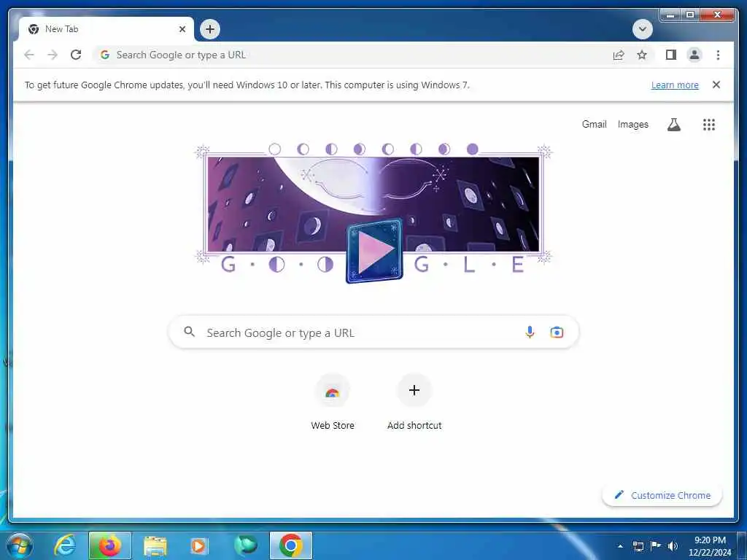Bookmark this tab with the star icon
The height and width of the screenshot is (560, 747).
pyautogui.click(x=642, y=55)
